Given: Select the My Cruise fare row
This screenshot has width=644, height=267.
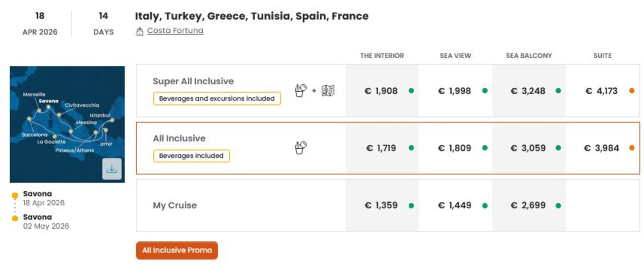Looking at the screenshot, I should [175, 205].
